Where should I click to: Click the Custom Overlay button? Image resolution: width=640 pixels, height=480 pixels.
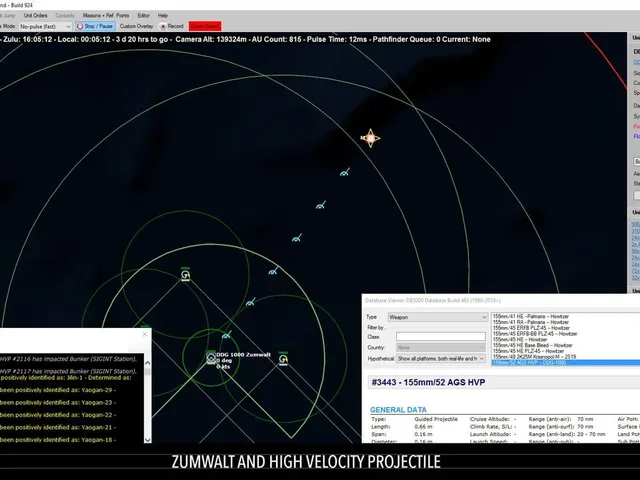click(136, 26)
